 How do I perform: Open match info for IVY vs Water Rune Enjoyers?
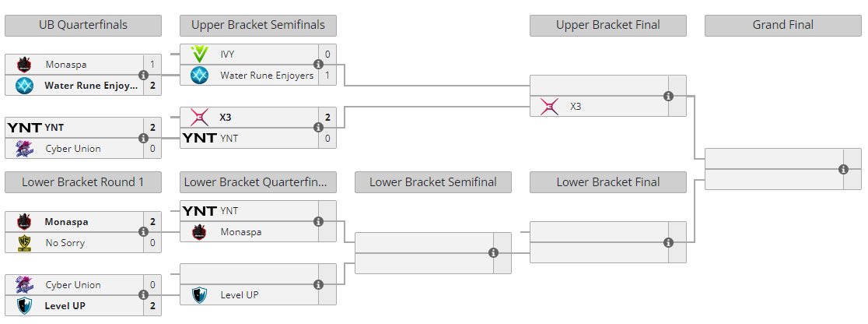coord(318,65)
